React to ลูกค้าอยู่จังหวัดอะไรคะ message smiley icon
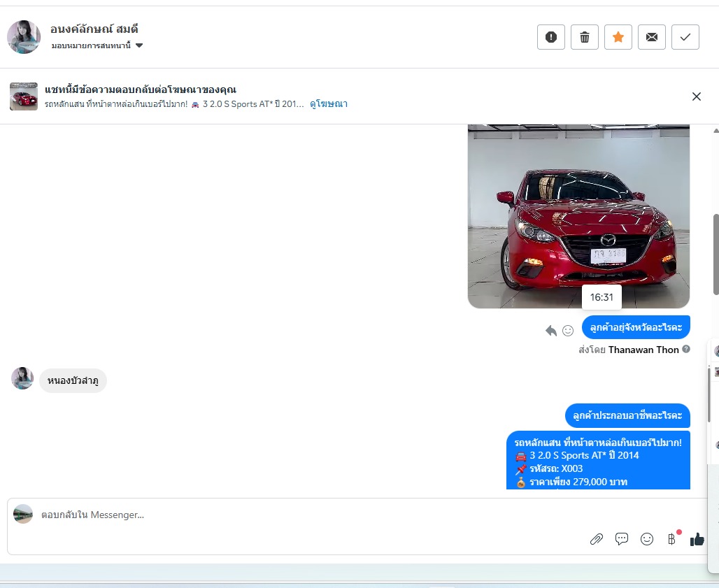The image size is (719, 588). click(568, 331)
